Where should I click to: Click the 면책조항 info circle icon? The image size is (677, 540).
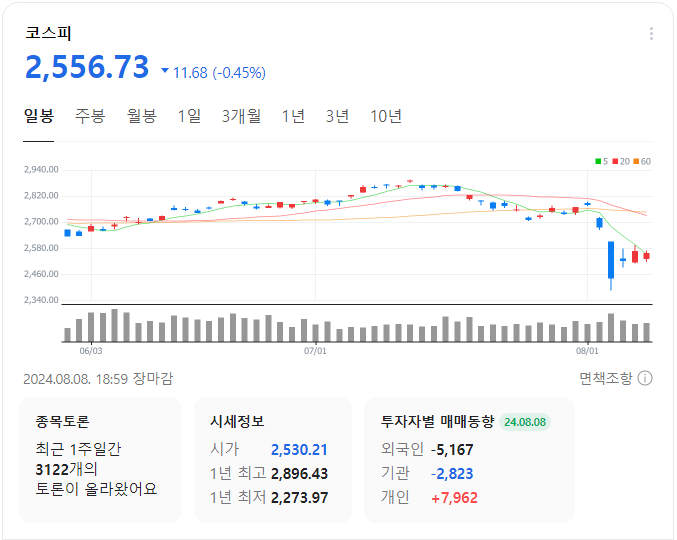click(x=645, y=379)
